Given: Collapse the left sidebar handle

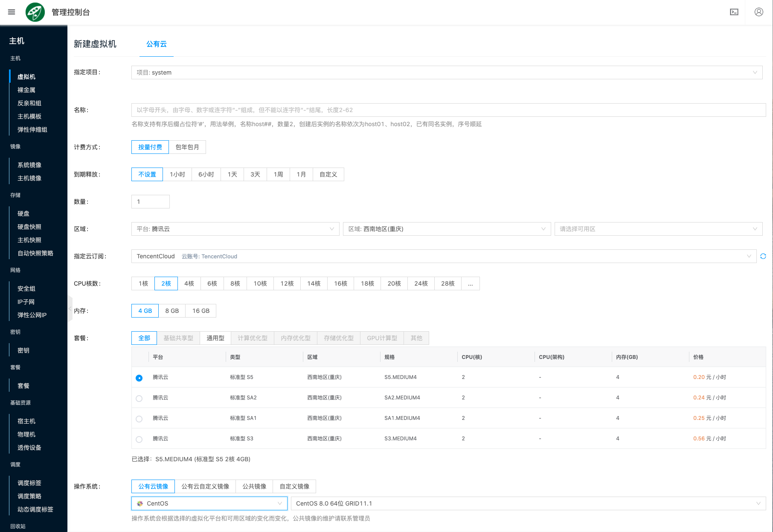Looking at the screenshot, I should (70, 308).
